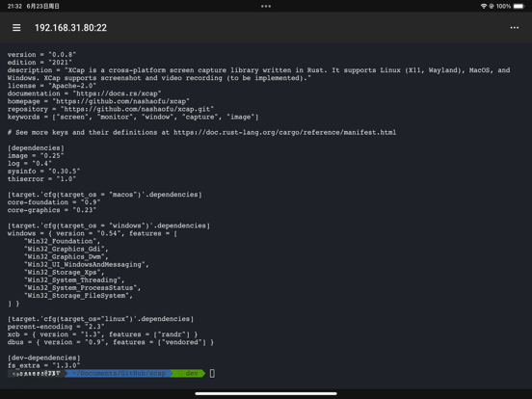Tap the 21:32 clock in status bar

click(x=14, y=6)
